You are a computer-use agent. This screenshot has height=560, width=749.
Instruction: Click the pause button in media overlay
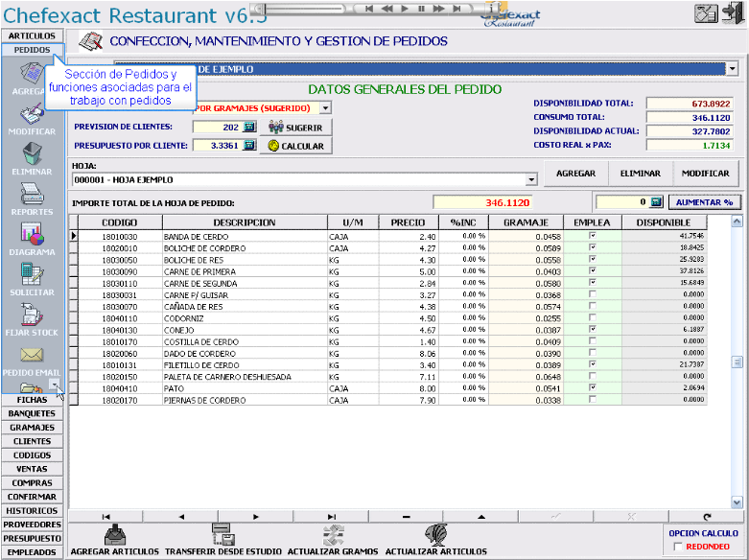pyautogui.click(x=421, y=9)
